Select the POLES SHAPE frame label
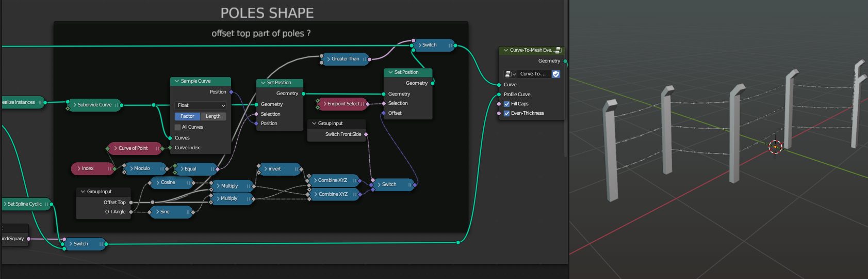The height and width of the screenshot is (279, 868). 267,13
